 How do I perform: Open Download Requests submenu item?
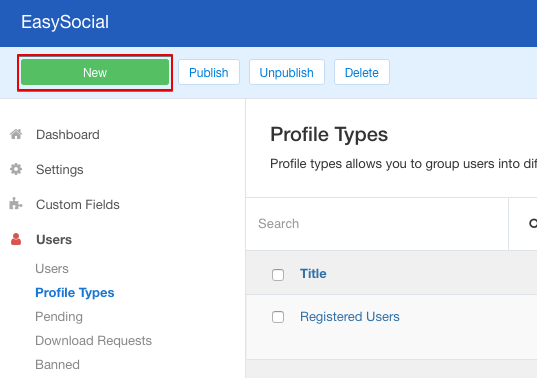[x=93, y=341]
